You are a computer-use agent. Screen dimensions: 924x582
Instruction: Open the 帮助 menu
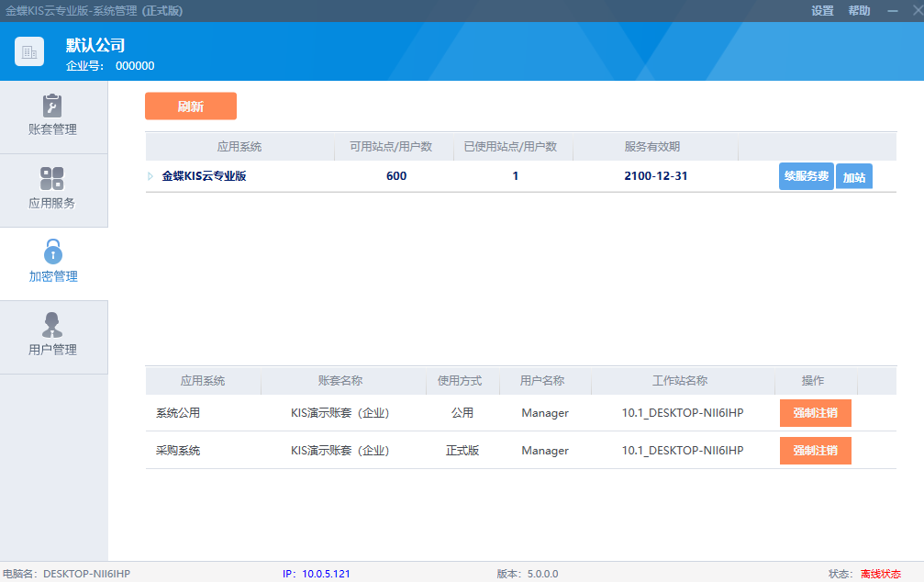859,11
